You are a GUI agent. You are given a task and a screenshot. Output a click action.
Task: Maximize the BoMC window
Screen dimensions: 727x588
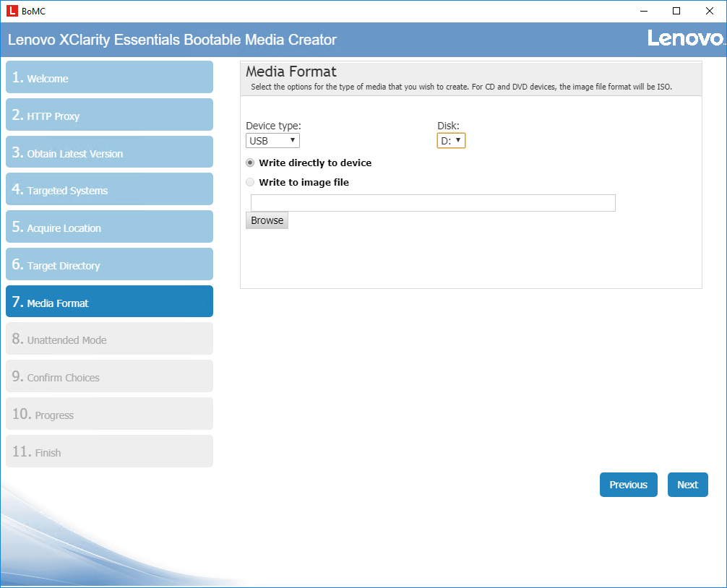tap(676, 11)
